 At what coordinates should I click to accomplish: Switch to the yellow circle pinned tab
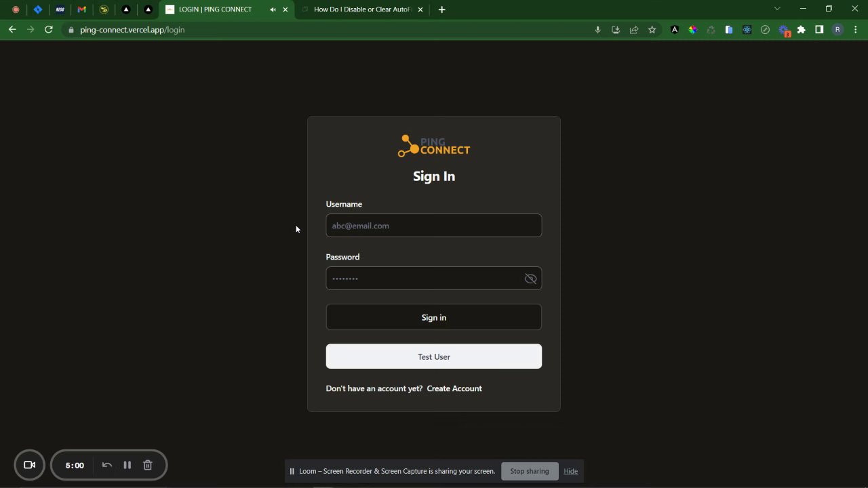[x=104, y=9]
